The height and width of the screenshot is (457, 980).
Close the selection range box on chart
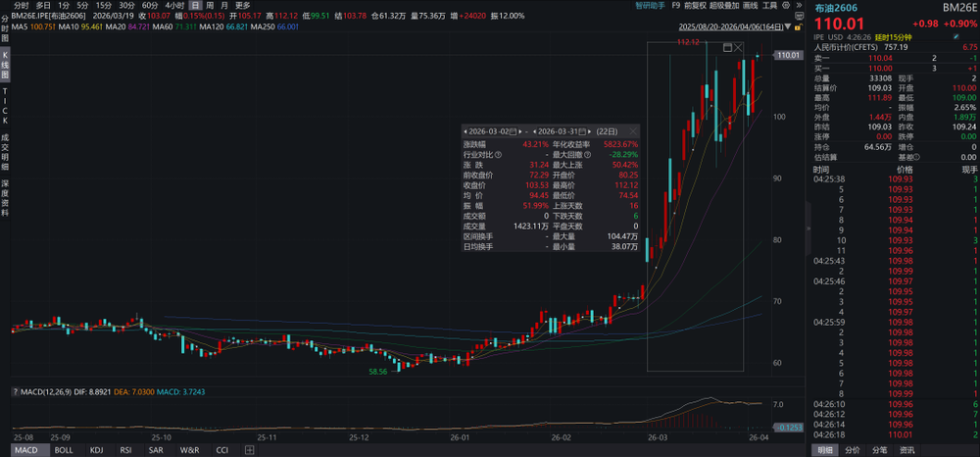tap(738, 47)
